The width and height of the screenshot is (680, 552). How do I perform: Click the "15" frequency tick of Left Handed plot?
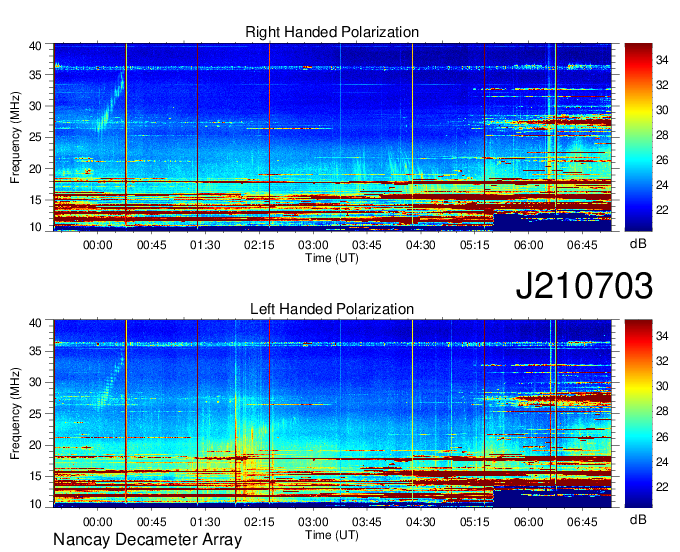coord(36,477)
